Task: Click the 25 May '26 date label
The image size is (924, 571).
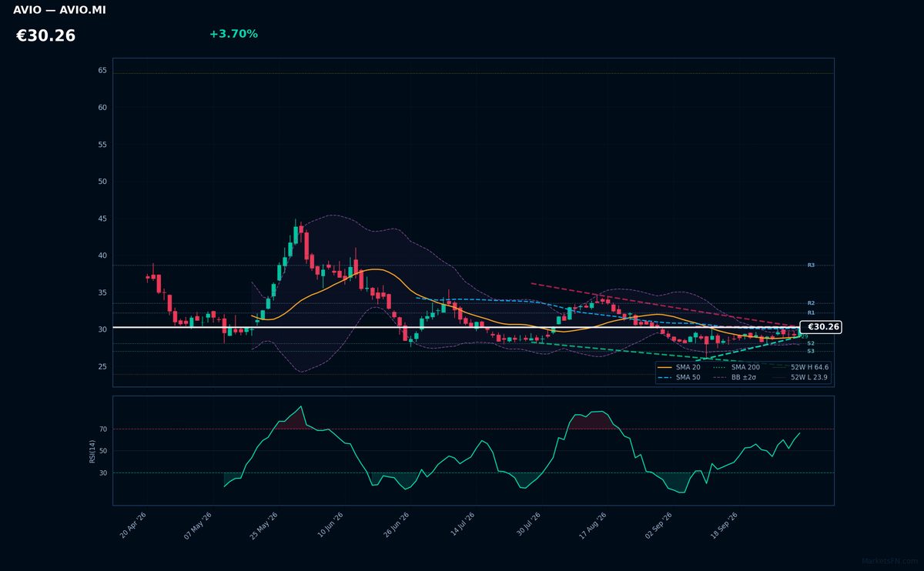Action: tap(264, 526)
